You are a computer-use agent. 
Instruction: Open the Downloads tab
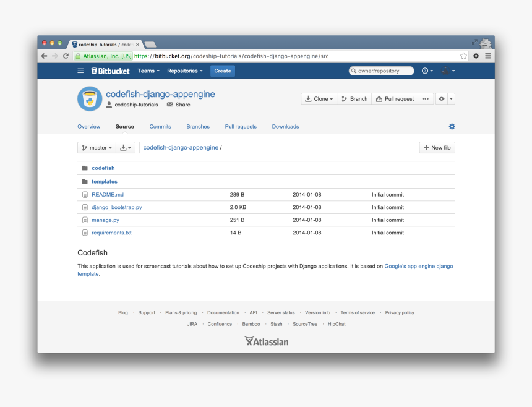click(x=285, y=127)
